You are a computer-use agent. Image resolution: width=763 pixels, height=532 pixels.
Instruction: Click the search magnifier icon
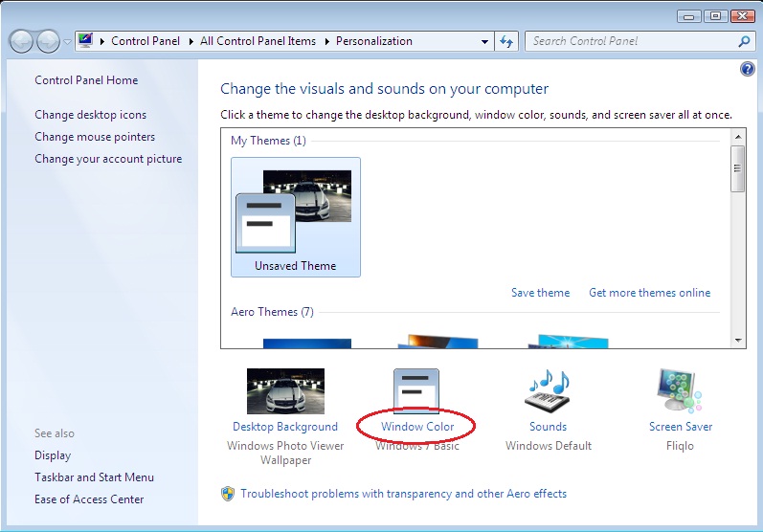[x=745, y=41]
